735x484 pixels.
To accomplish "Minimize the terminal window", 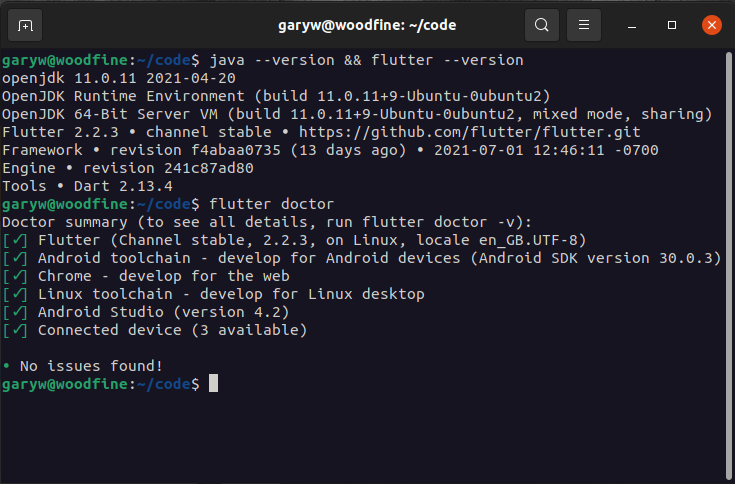I will click(x=632, y=25).
